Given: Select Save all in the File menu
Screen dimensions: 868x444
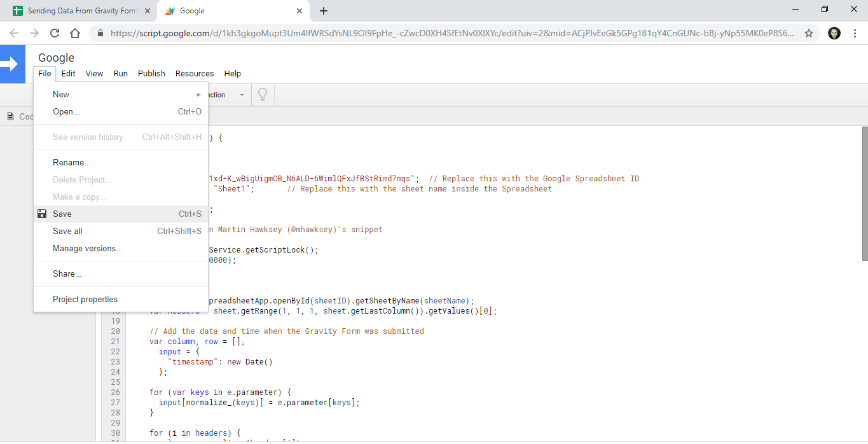Looking at the screenshot, I should pos(121,231).
